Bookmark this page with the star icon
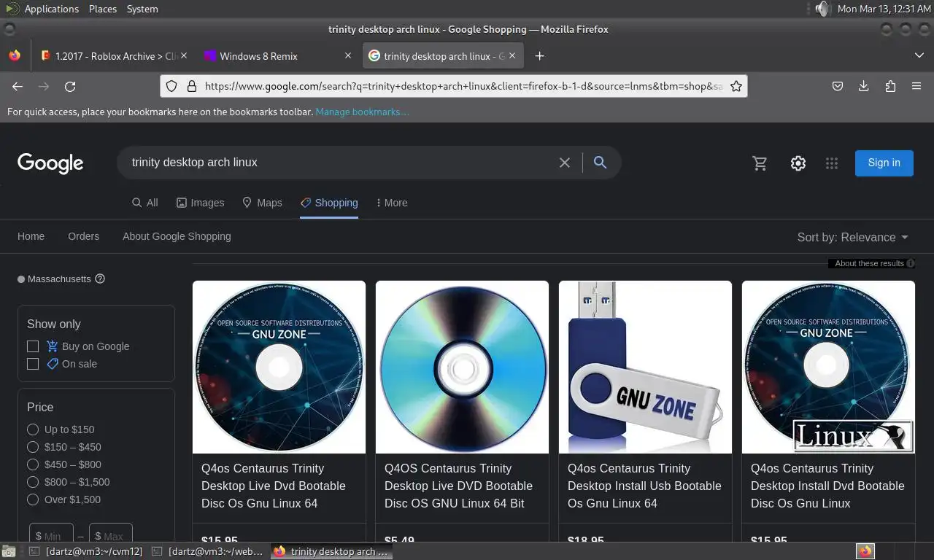 [736, 86]
